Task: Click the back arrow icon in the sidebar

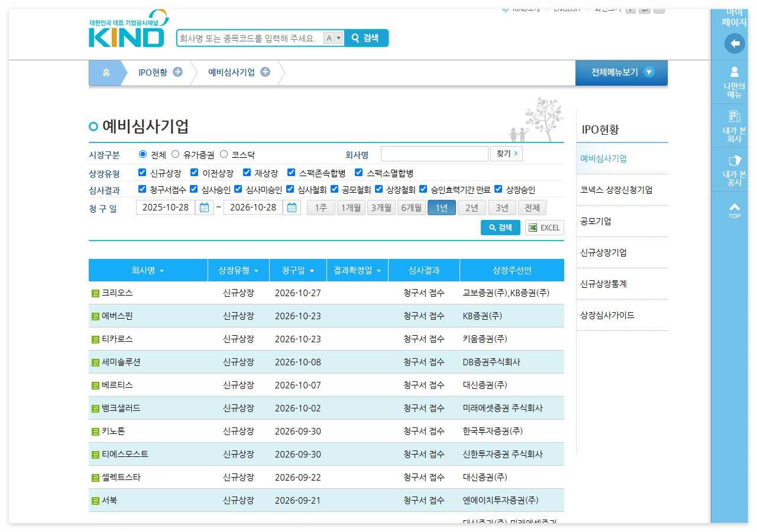Action: (x=735, y=43)
